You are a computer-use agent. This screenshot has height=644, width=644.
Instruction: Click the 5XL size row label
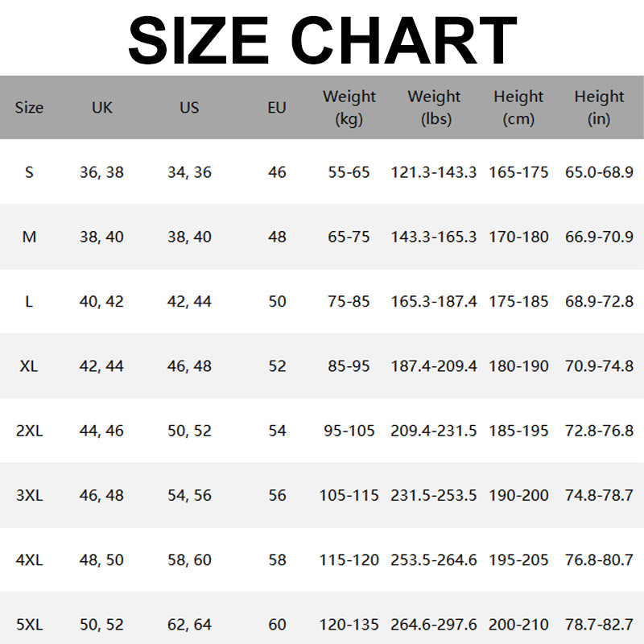point(30,625)
